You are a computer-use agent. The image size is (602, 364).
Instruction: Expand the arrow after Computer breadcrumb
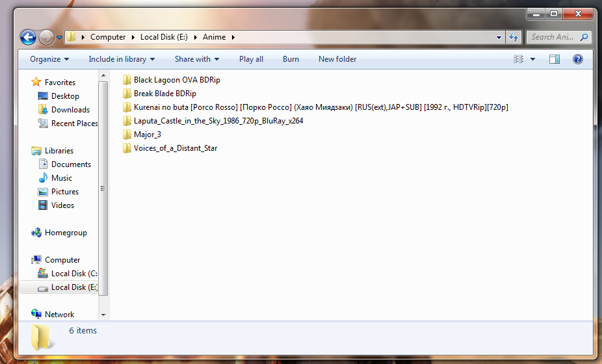coord(133,37)
